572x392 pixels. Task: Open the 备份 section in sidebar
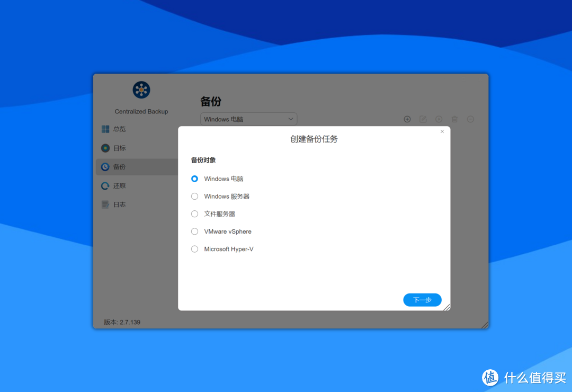(106, 166)
